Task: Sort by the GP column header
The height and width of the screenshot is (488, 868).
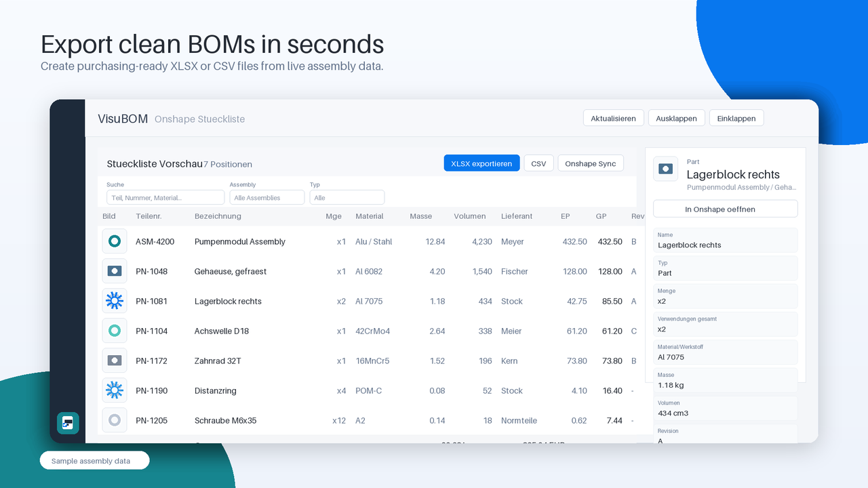Action: pyautogui.click(x=601, y=216)
